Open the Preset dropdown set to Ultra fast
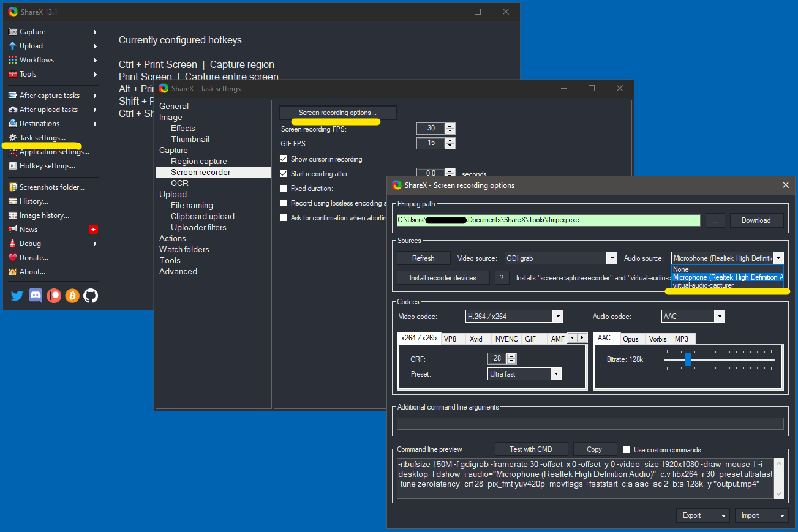 [x=555, y=373]
